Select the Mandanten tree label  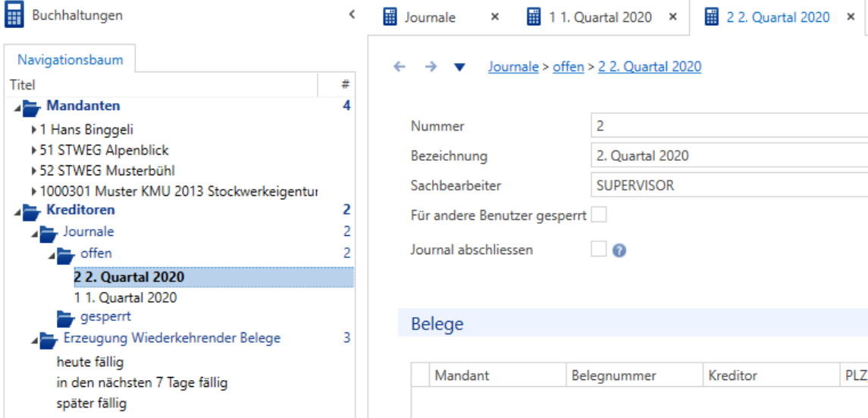(83, 105)
